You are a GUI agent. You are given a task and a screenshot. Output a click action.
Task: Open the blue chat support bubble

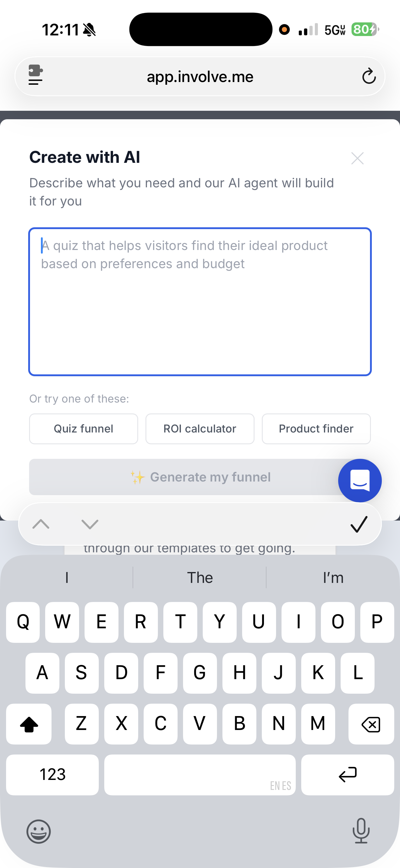(359, 480)
